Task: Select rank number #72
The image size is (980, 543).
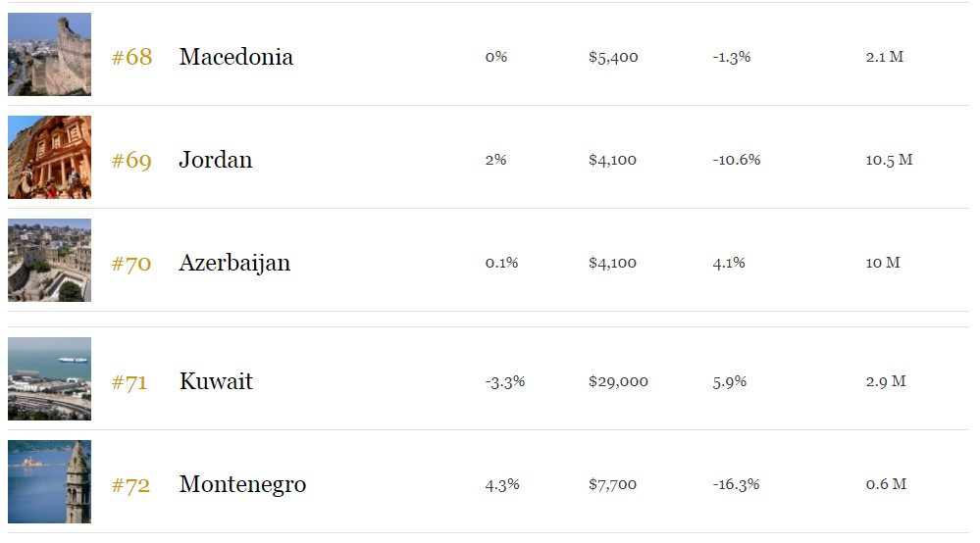Action: point(130,484)
